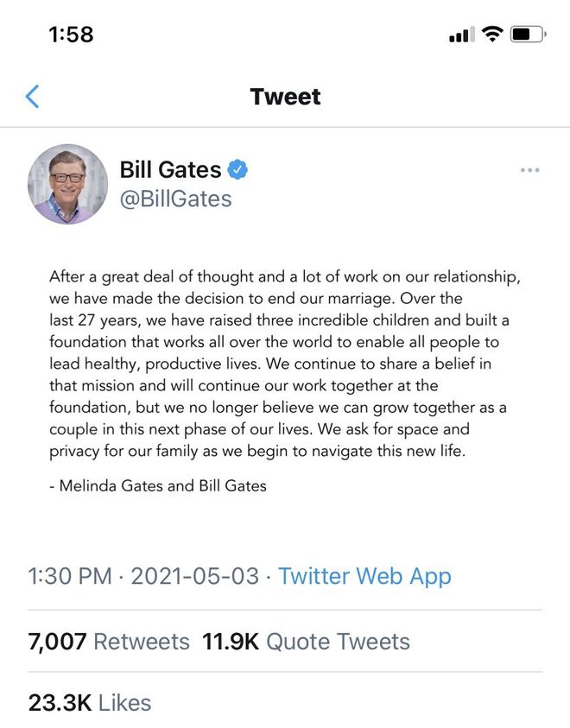Tap the battery indicator icon
The image size is (570, 728).
tap(526, 33)
